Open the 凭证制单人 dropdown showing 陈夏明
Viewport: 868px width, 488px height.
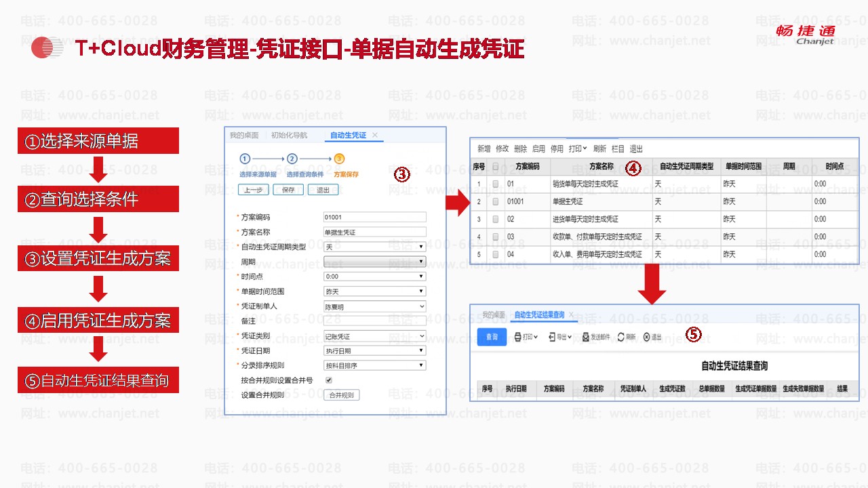[375, 306]
